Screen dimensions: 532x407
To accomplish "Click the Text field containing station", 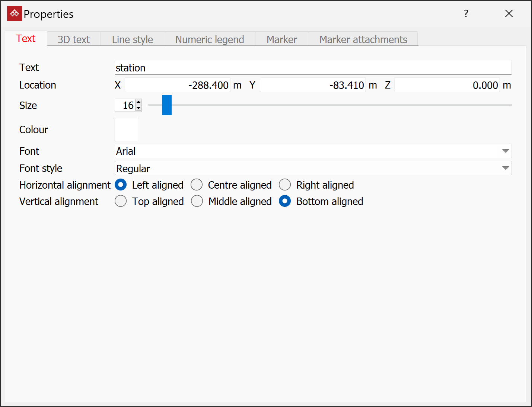I will [x=313, y=68].
